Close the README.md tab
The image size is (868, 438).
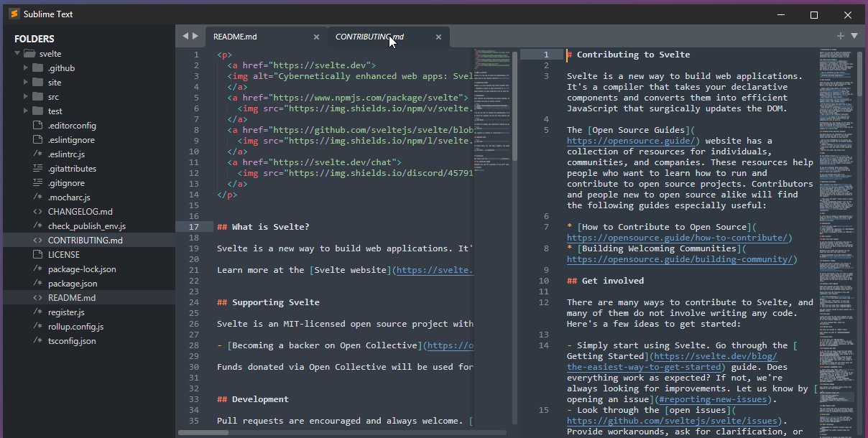coord(316,37)
